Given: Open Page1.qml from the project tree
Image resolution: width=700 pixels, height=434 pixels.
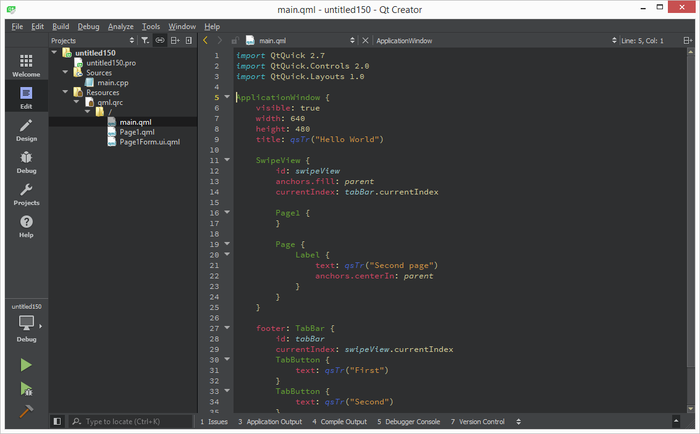Looking at the screenshot, I should [136, 132].
